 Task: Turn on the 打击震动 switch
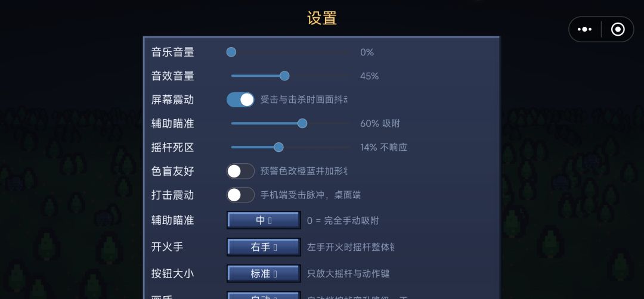click(x=240, y=195)
